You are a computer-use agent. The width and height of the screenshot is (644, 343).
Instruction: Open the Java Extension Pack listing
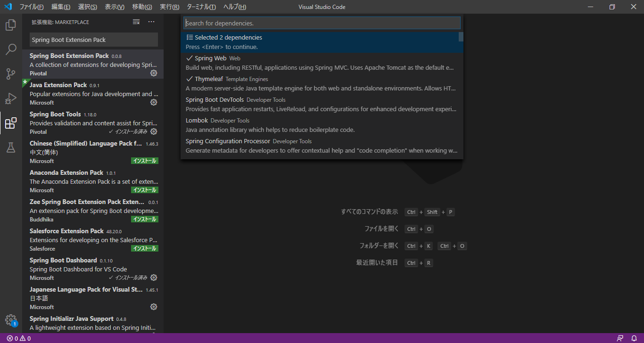[93, 94]
